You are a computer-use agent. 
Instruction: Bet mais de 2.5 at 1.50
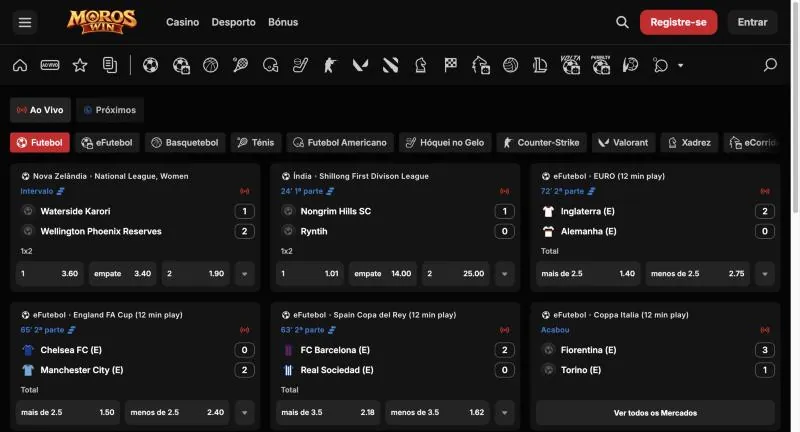point(68,413)
